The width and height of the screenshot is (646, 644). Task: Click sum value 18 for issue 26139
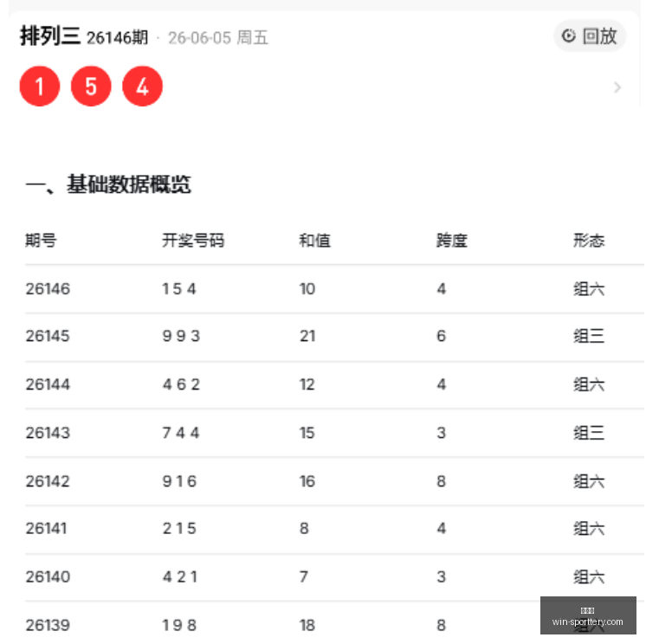[x=307, y=626]
